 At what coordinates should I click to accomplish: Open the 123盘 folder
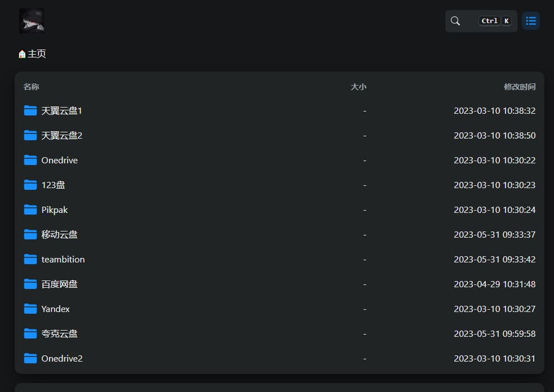tap(53, 185)
